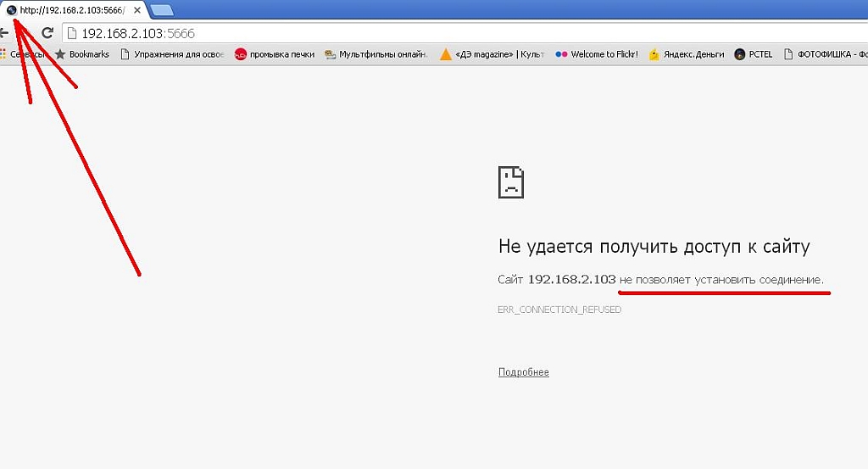This screenshot has width=868, height=469.
Task: Click the ERR_CONNECTION_REFUSED error code text
Action: 559,310
